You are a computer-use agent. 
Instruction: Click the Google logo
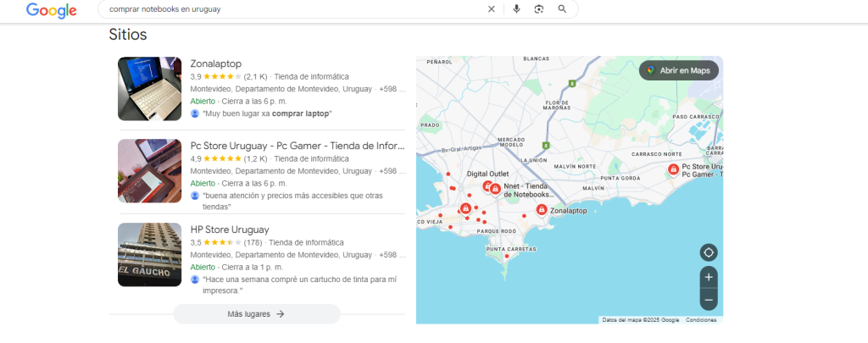pyautogui.click(x=51, y=10)
